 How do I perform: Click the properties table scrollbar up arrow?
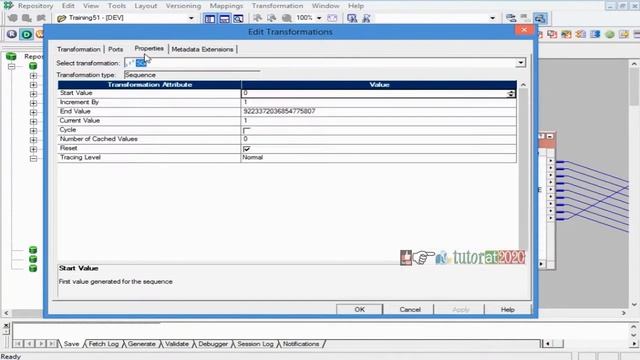click(523, 85)
